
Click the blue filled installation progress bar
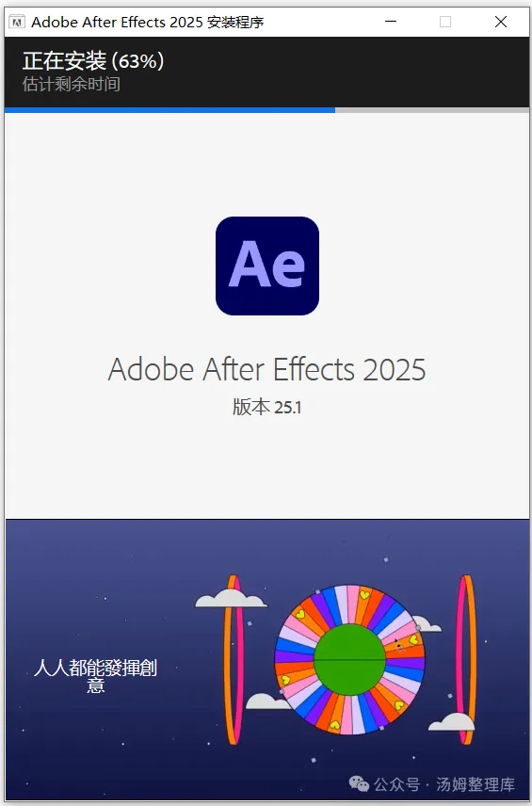(169, 110)
